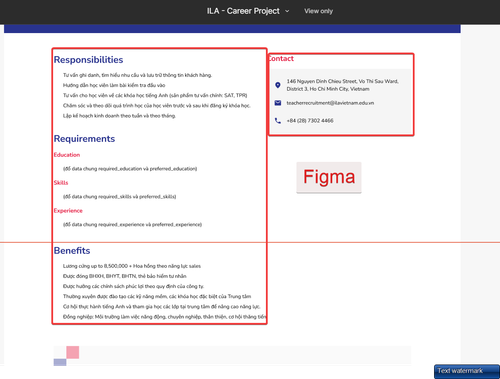Select the required_experience placeholder text
Viewport: 500px width, 379px height.
[132, 225]
